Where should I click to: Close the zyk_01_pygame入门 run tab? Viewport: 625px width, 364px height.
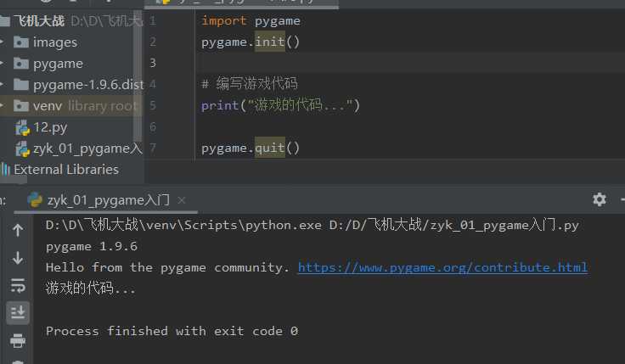(182, 200)
